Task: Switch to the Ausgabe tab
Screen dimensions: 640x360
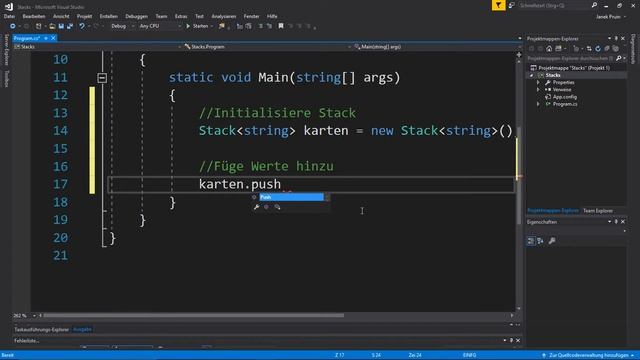Action: pyautogui.click(x=82, y=329)
